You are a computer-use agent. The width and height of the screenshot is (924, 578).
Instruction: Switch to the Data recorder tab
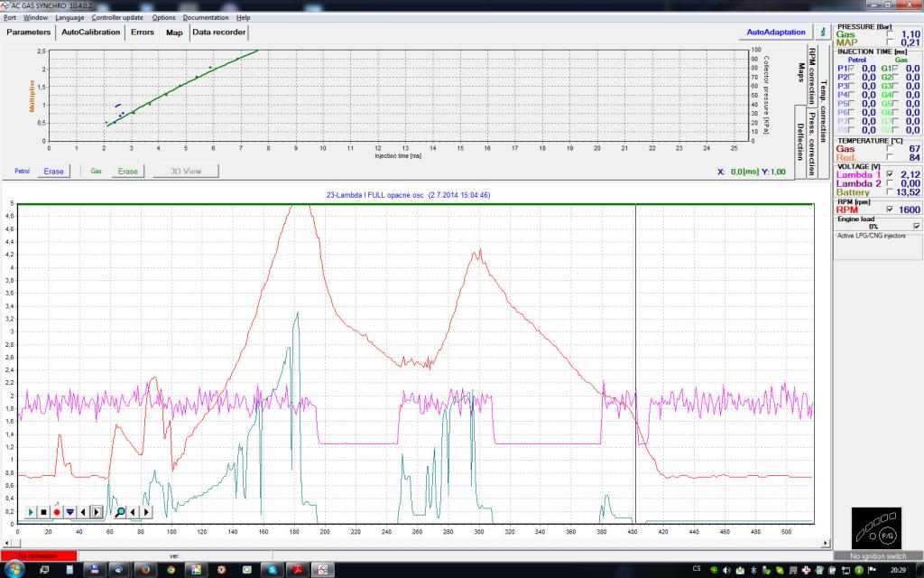[x=218, y=32]
